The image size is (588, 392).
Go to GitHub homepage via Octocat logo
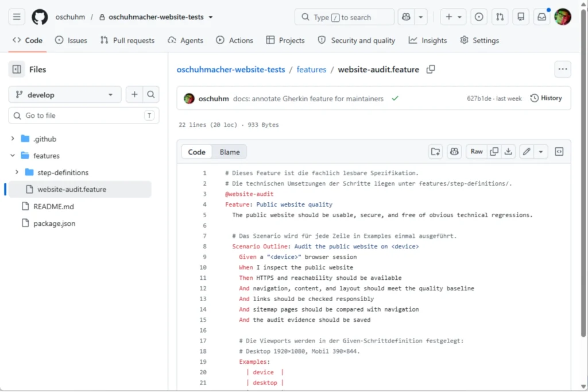[40, 17]
